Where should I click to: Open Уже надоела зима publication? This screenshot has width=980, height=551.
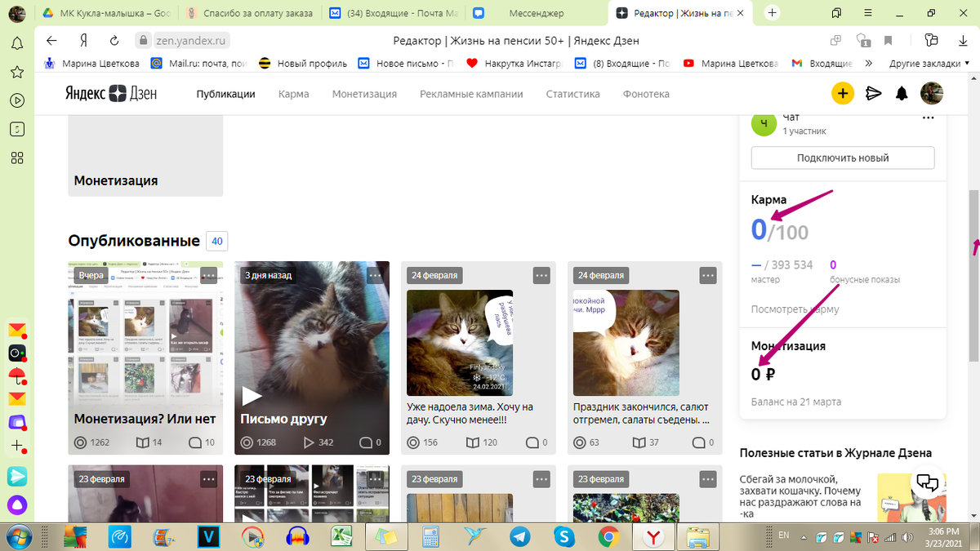tap(479, 358)
